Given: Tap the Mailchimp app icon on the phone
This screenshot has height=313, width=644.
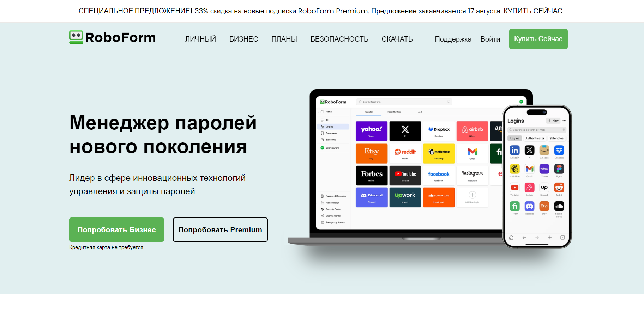Looking at the screenshot, I should (x=514, y=169).
